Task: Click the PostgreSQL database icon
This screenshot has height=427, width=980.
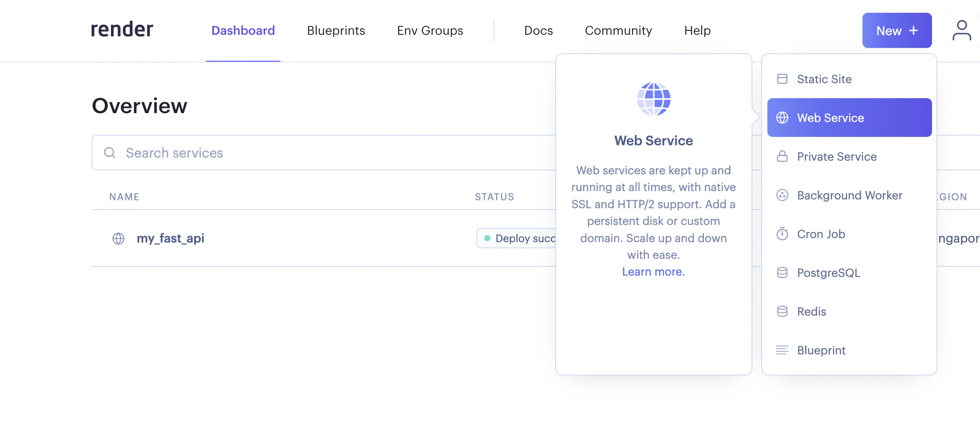Action: coord(782,272)
